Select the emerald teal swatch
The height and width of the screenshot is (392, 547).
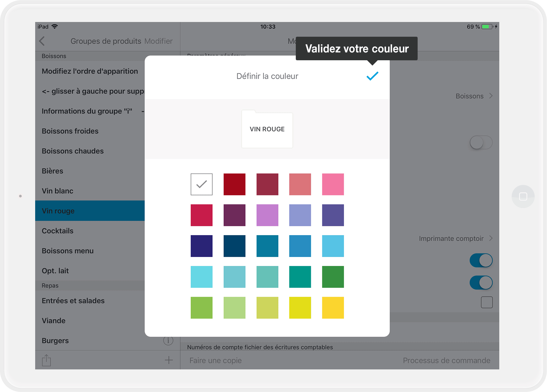[300, 277]
